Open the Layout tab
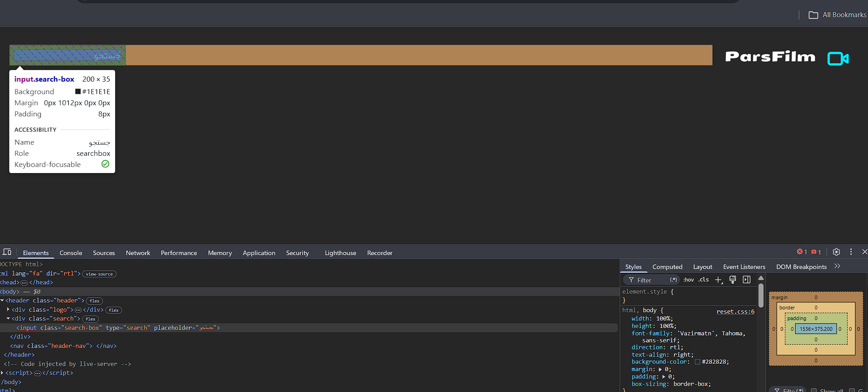Image resolution: width=868 pixels, height=392 pixels. click(x=703, y=267)
